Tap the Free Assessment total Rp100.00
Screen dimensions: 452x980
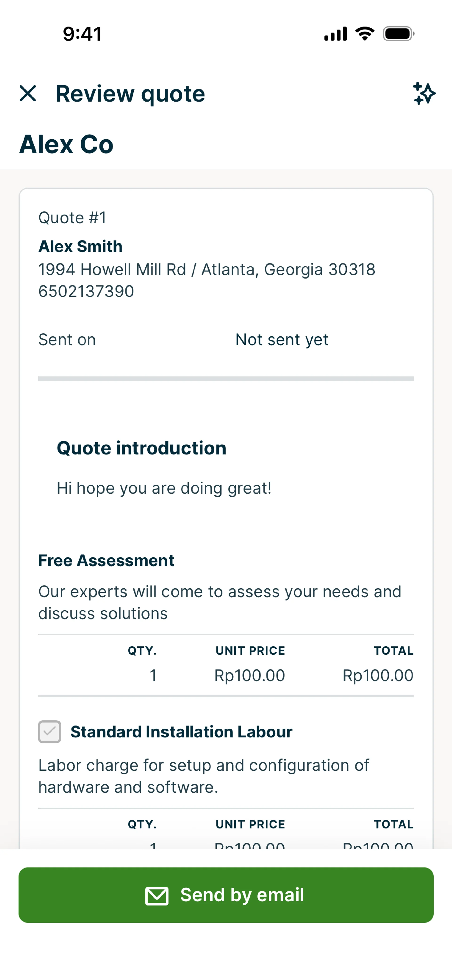378,676
